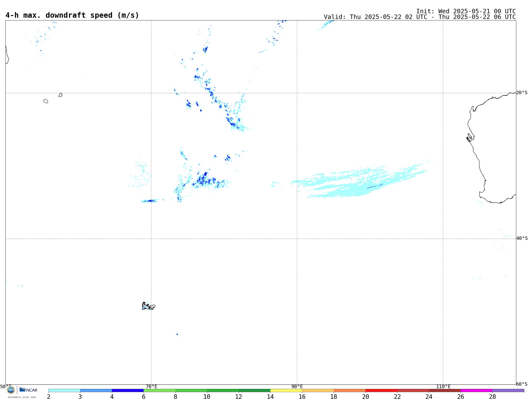The image size is (532, 400).
Task: Select the green 8–10 m/s swatch
Action: point(191,390)
